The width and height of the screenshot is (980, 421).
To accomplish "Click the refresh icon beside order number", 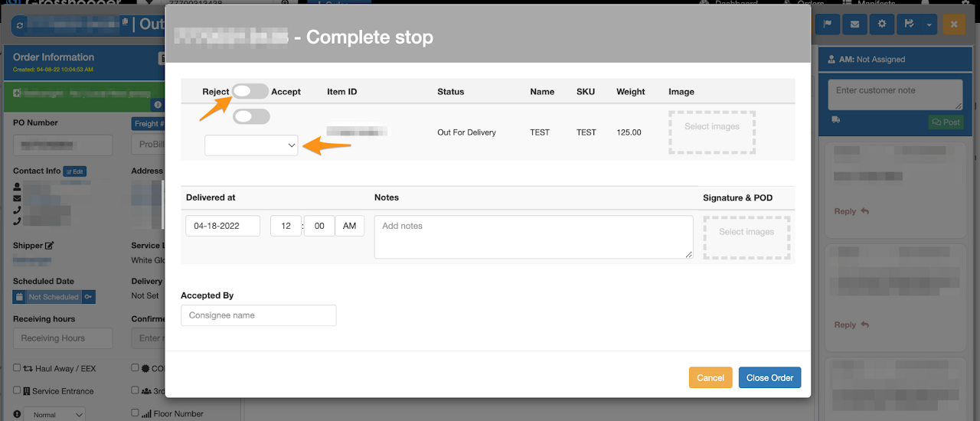I will [20, 25].
